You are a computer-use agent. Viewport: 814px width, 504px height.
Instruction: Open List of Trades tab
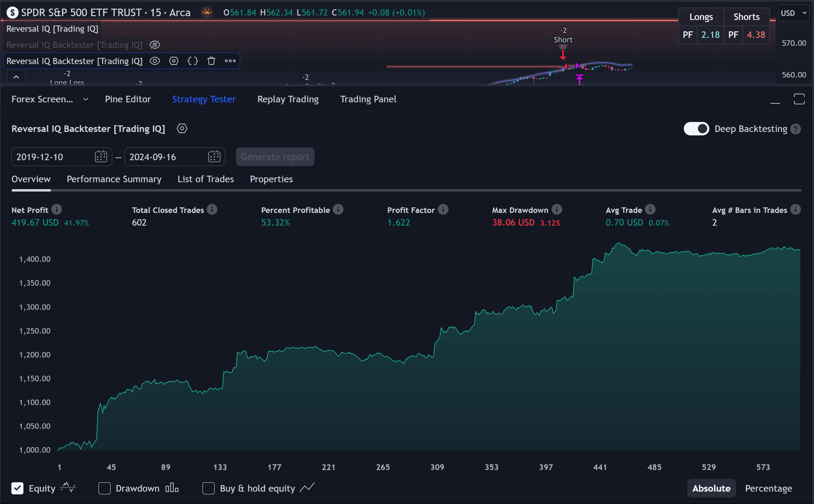206,179
